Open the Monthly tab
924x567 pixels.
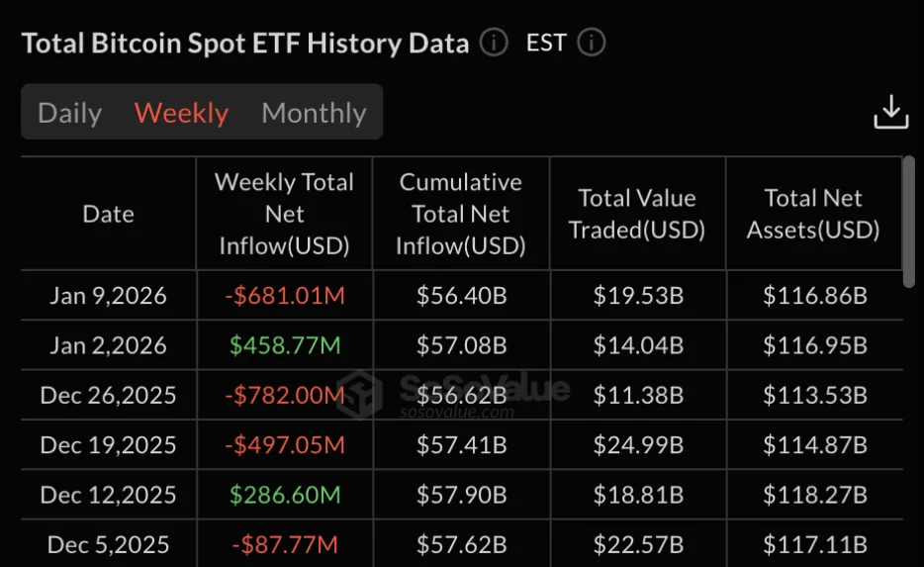coord(314,113)
